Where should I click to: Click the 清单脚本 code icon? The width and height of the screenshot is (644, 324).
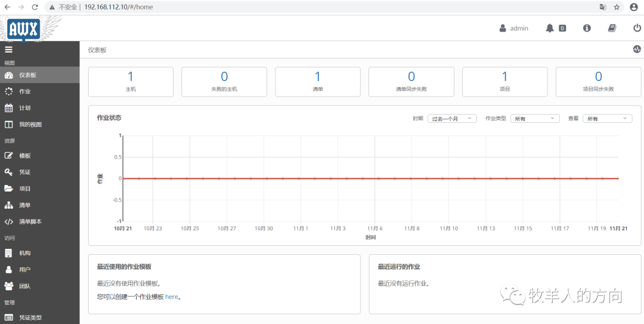click(8, 221)
